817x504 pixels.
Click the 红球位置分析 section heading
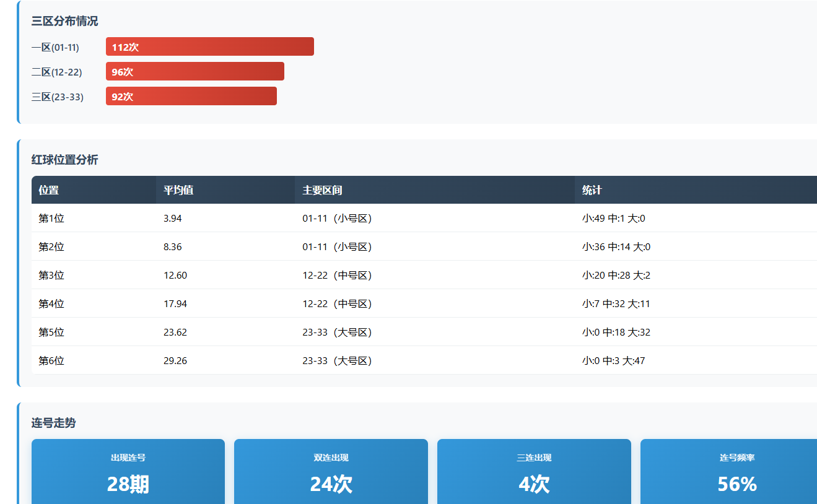click(x=65, y=160)
